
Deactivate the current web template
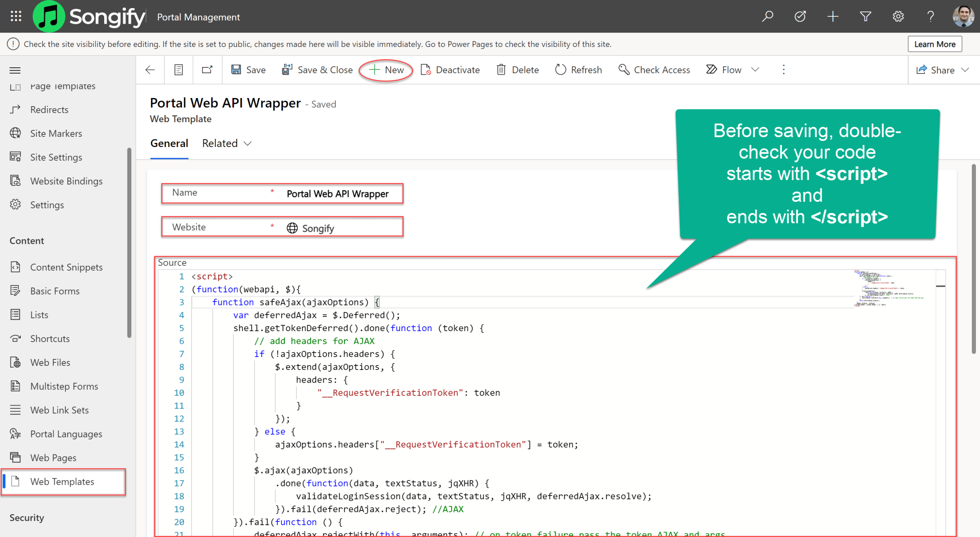pyautogui.click(x=450, y=69)
